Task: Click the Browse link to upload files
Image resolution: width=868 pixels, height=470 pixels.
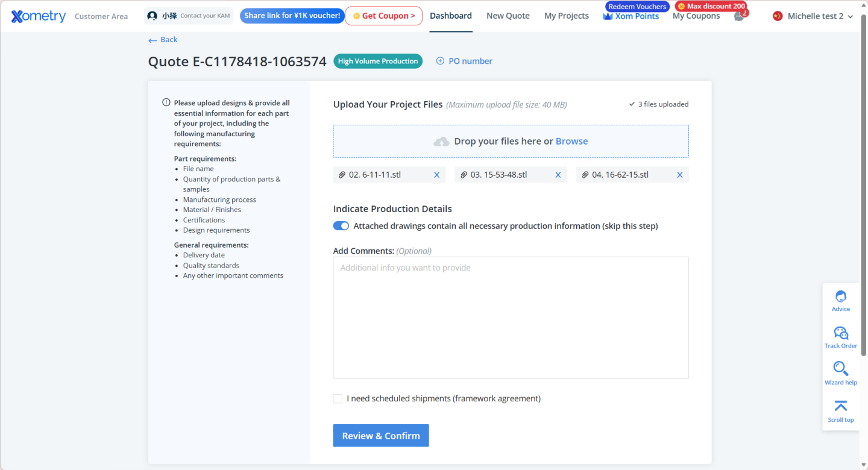Action: tap(571, 142)
